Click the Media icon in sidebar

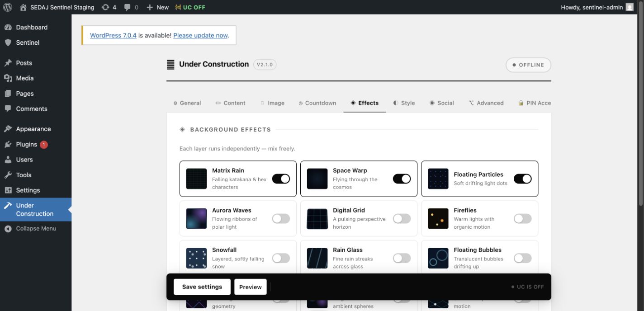point(8,78)
